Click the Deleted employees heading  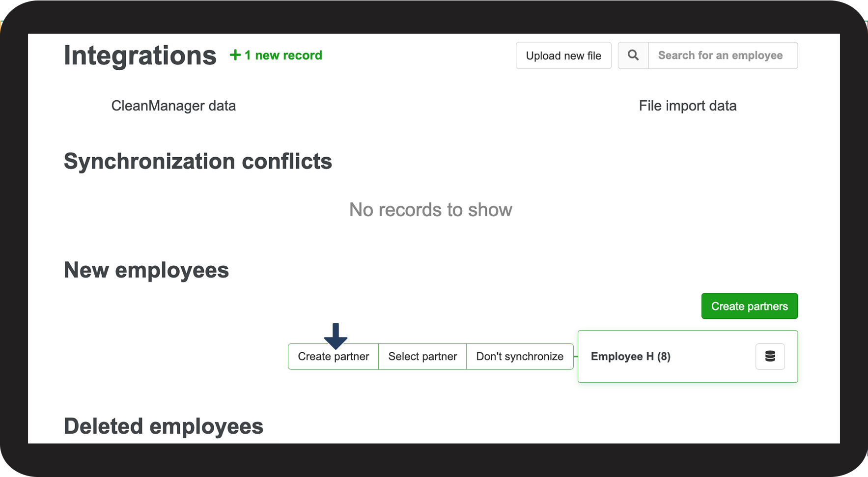(164, 426)
